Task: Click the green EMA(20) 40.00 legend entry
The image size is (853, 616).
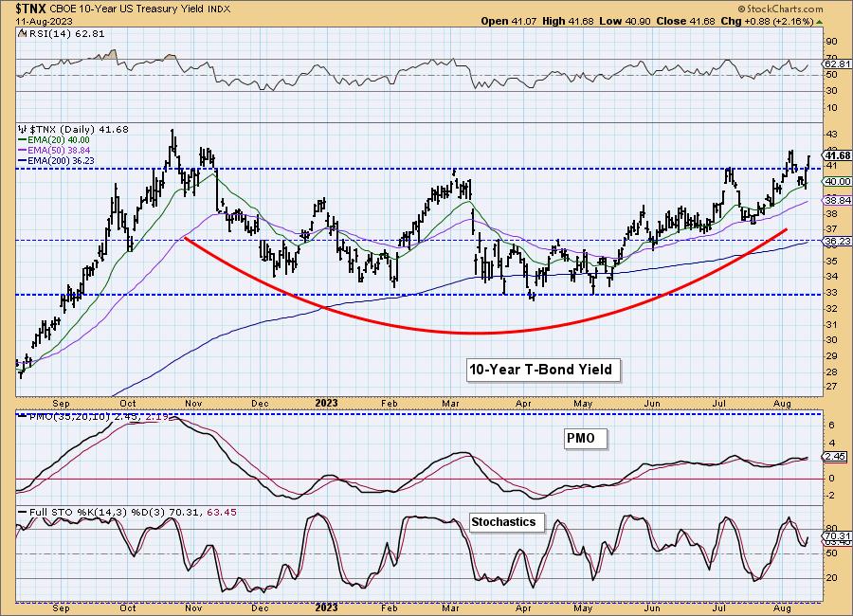Action: pyautogui.click(x=54, y=140)
